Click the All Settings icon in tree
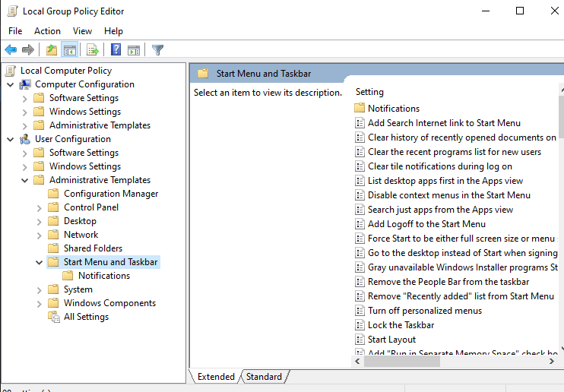The image size is (564, 392). pyautogui.click(x=54, y=317)
